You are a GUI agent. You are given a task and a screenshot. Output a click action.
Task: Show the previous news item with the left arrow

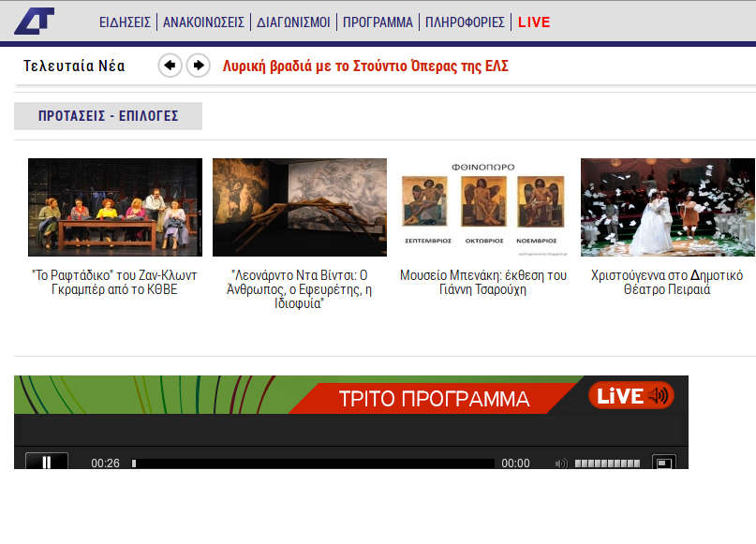[170, 65]
